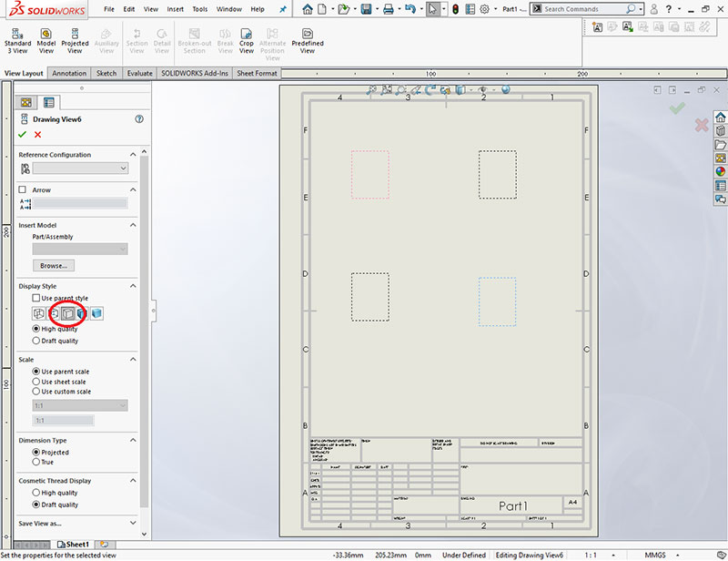Create a new document

[322, 9]
